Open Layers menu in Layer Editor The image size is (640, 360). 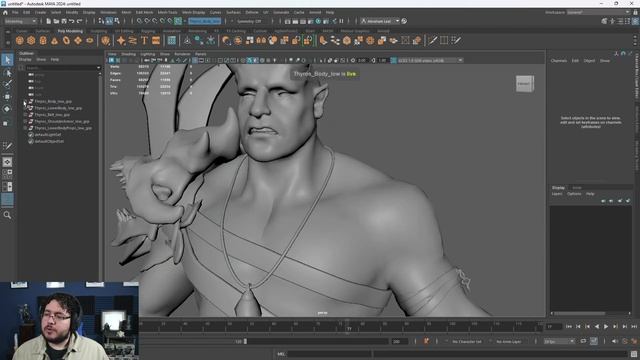pos(557,194)
